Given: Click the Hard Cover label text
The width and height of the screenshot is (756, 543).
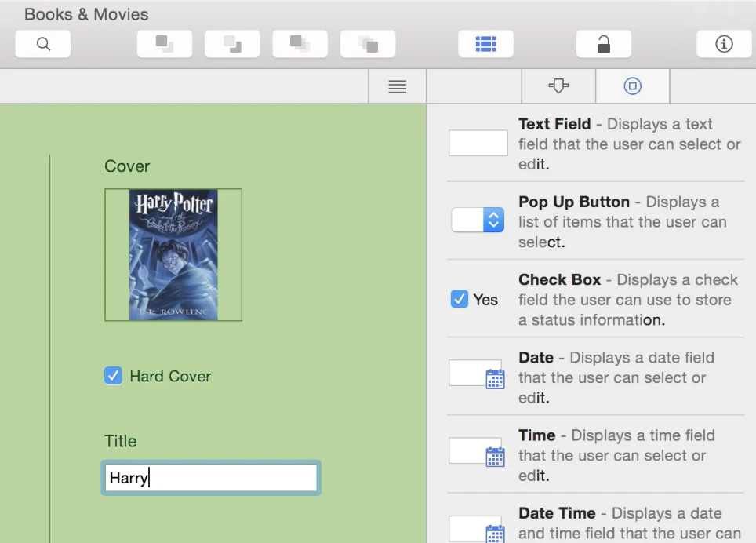Looking at the screenshot, I should point(170,376).
